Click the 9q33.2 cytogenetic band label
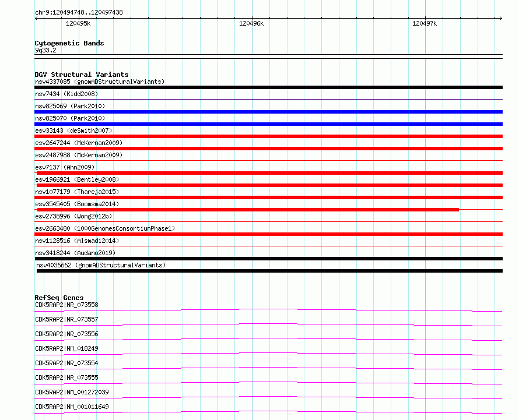Image resolution: width=519 pixels, height=420 pixels. [x=45, y=50]
